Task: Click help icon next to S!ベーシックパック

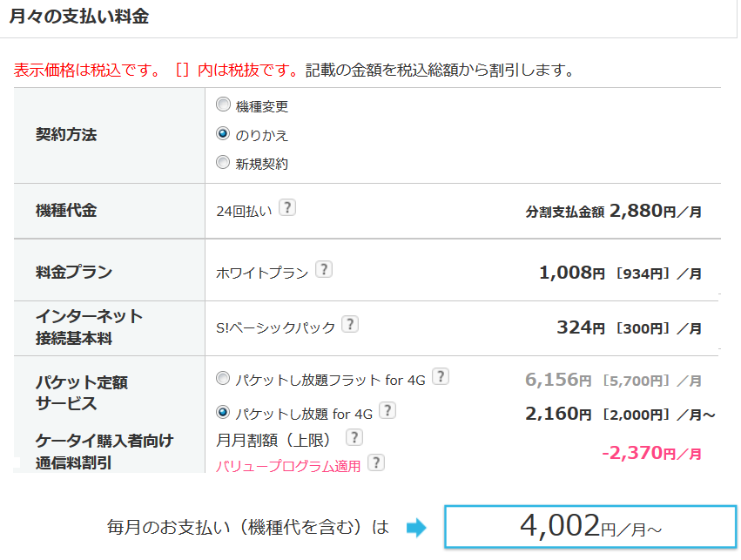Action: click(349, 325)
